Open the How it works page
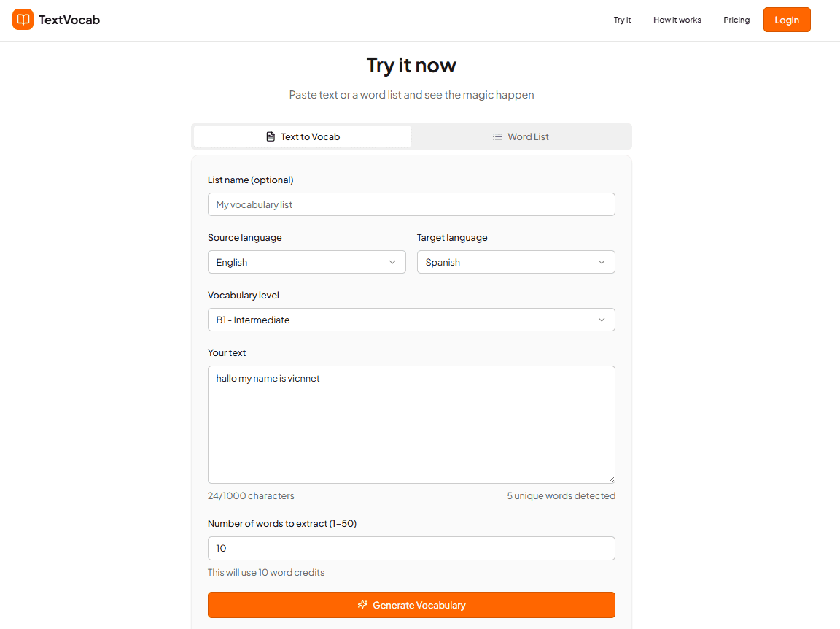Screen dimensions: 840x629 (677, 20)
